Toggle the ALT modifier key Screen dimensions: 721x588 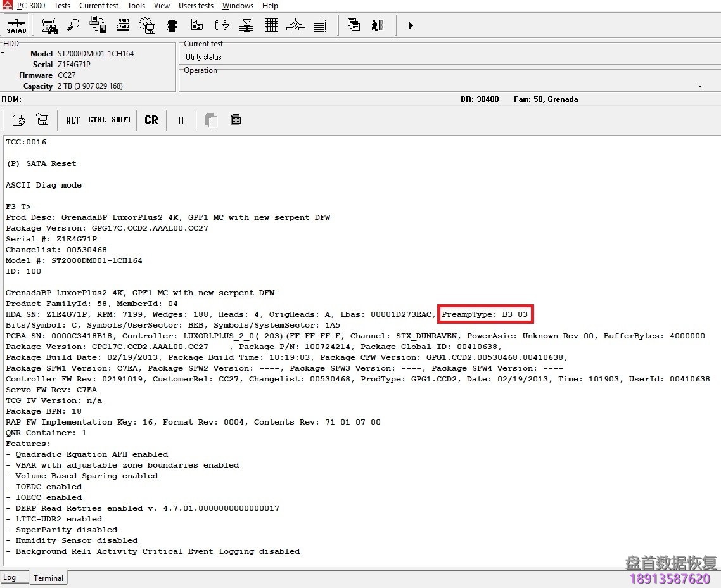pos(73,120)
